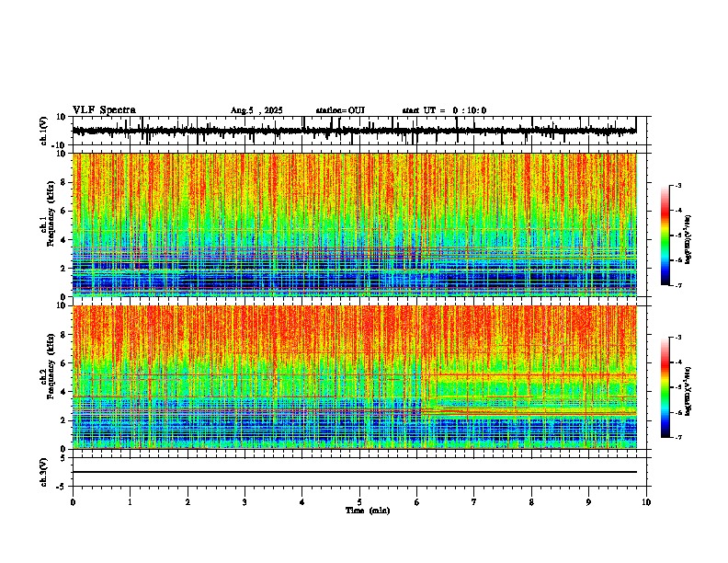Select the date text "Aug.5 , 2025"

click(256, 110)
